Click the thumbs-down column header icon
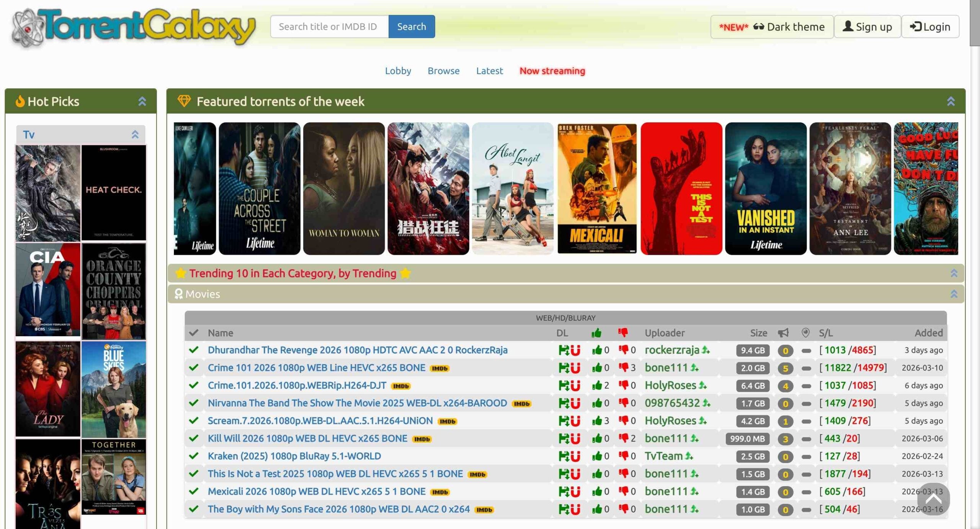 coord(623,333)
